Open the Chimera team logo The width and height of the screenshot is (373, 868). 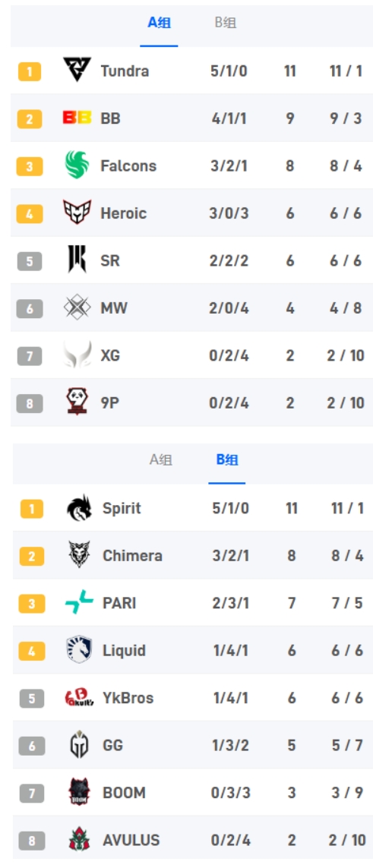pos(79,555)
